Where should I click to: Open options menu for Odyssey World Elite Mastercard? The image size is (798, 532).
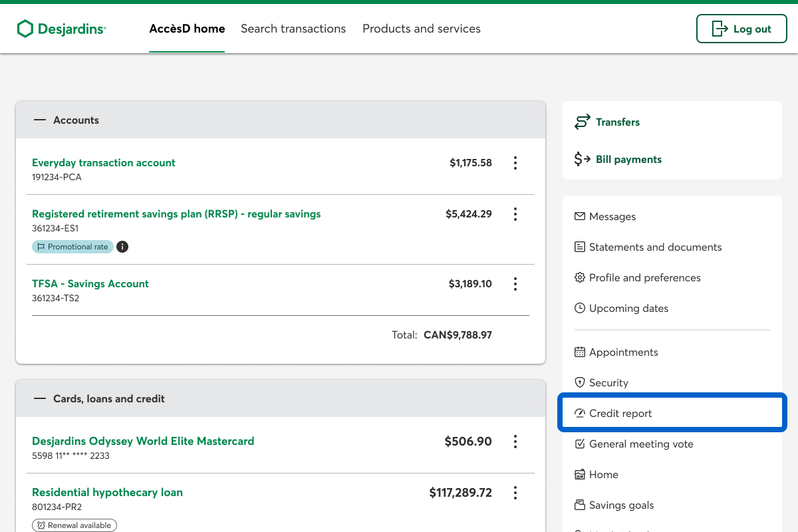[515, 442]
